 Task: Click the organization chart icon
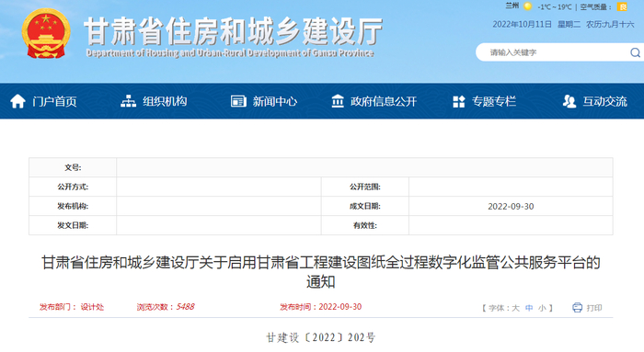(x=128, y=101)
